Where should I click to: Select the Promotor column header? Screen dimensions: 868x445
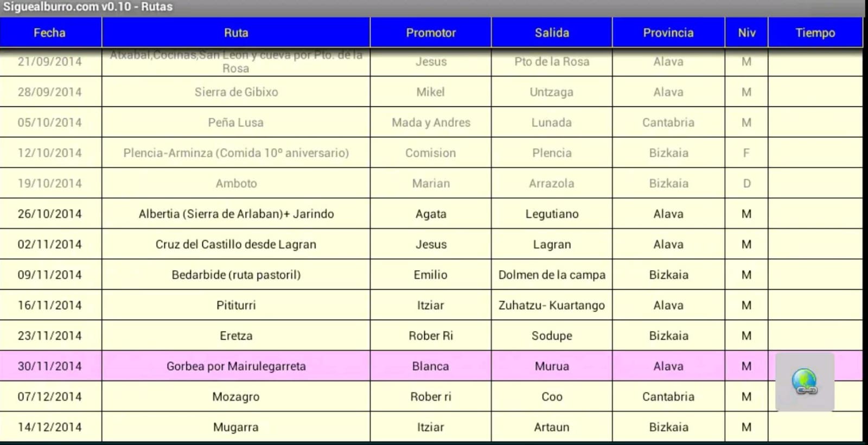coord(431,33)
